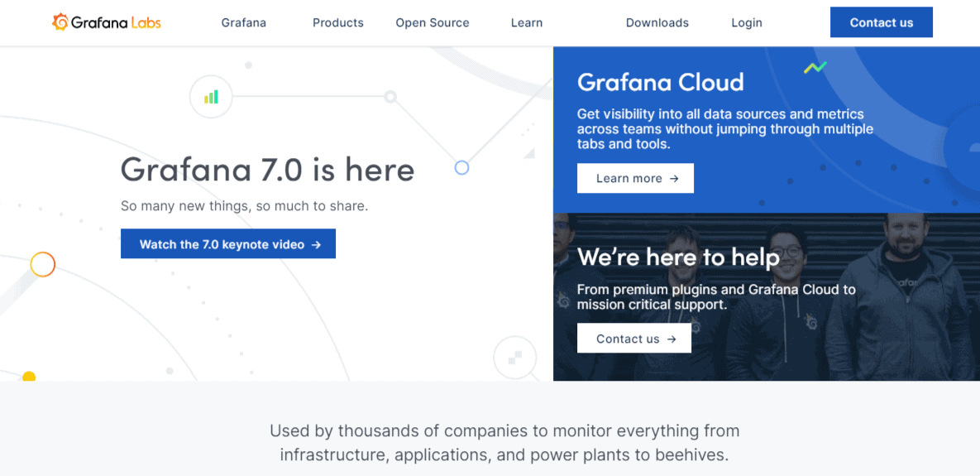Click Learn more about Grafana Cloud
Screen dimensions: 980x476
(x=635, y=178)
